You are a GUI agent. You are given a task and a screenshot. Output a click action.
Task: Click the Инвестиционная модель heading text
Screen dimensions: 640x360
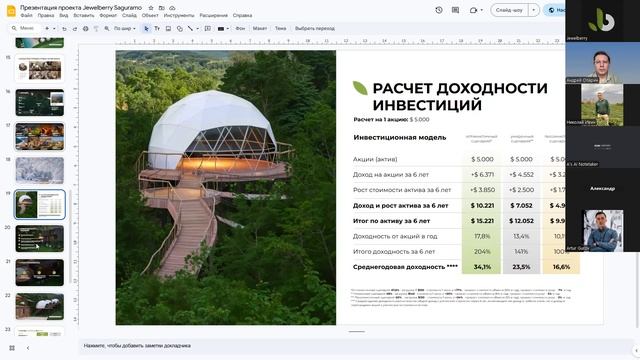click(x=400, y=138)
